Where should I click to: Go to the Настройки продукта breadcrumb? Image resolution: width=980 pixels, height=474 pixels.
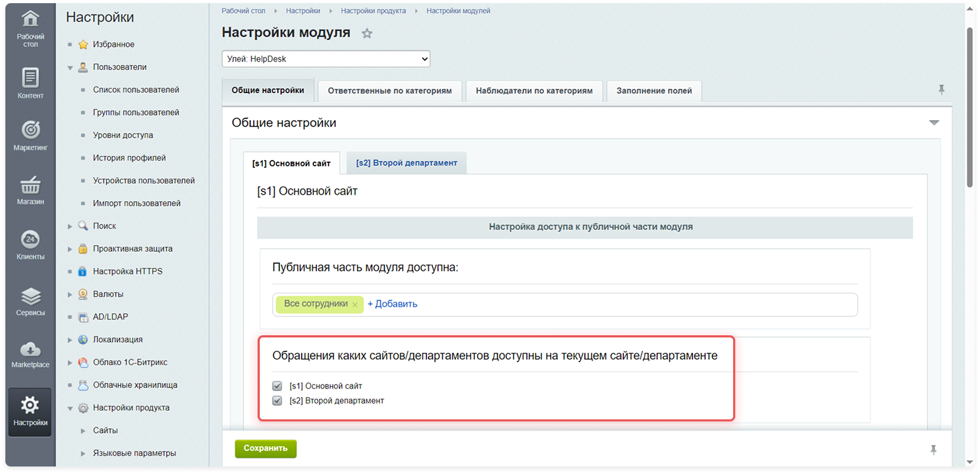pos(373,11)
